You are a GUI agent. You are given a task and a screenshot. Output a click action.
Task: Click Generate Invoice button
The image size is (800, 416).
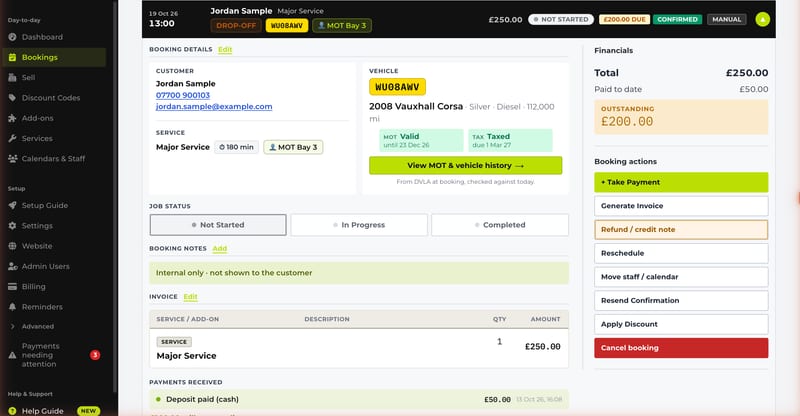point(681,206)
